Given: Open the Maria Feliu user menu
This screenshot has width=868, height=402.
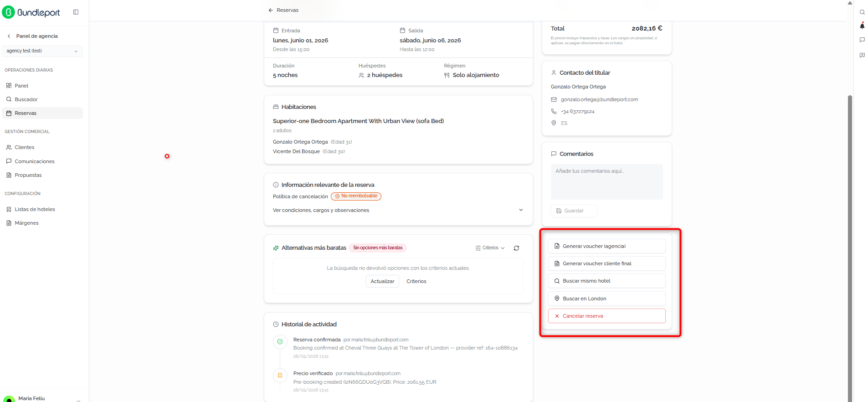Looking at the screenshot, I should pyautogui.click(x=42, y=398).
